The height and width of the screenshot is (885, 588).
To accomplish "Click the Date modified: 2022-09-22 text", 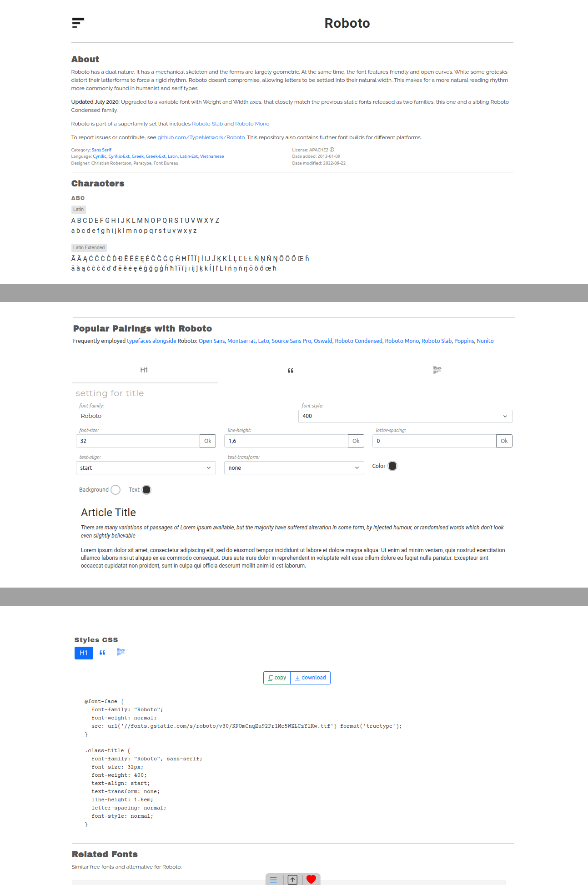I will 319,163.
